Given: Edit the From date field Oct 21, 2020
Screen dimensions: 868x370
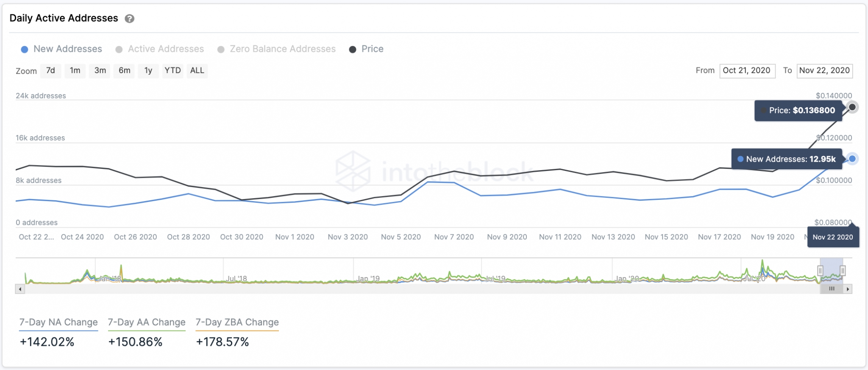Looking at the screenshot, I should coord(747,71).
